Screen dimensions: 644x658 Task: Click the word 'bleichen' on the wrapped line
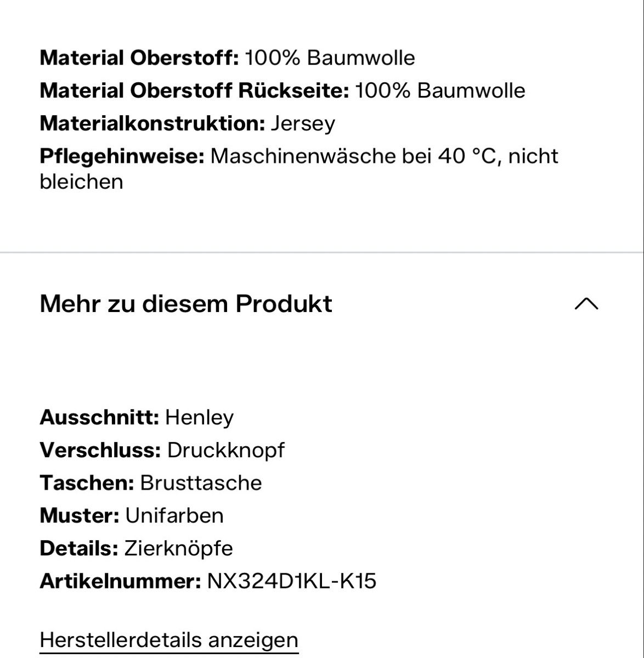pos(81,182)
